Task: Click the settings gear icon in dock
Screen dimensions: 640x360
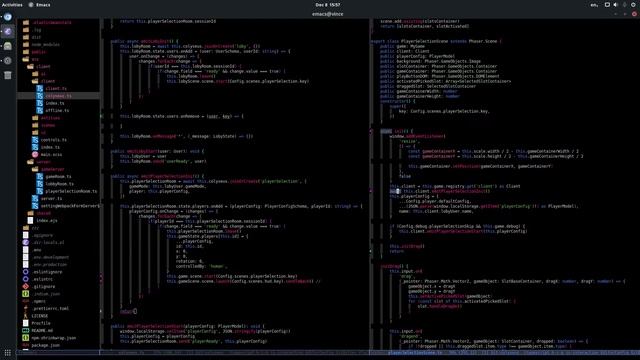Action: click(x=8, y=61)
